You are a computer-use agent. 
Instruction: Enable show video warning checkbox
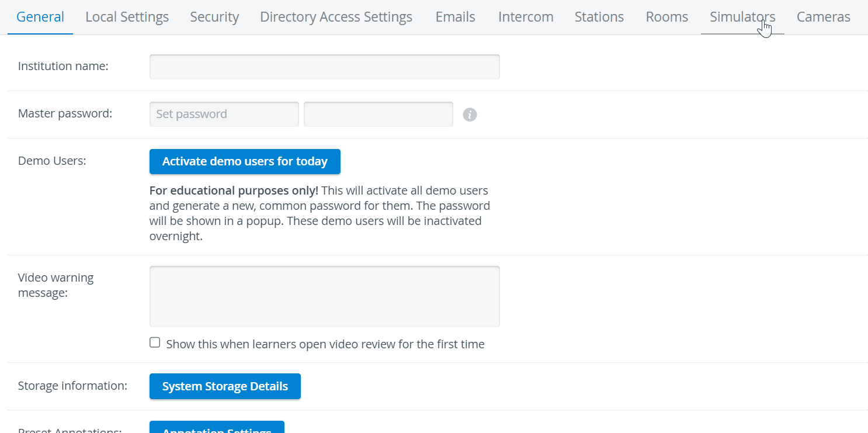(x=155, y=342)
